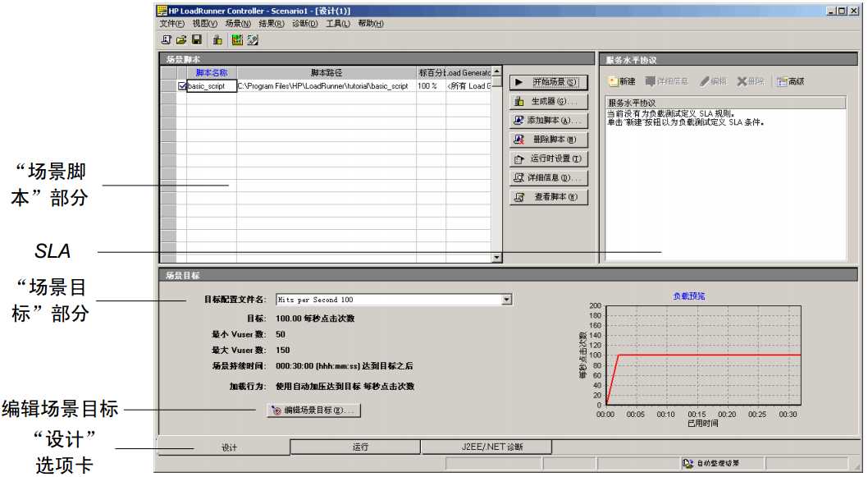Click the Load Generator column header

(468, 72)
